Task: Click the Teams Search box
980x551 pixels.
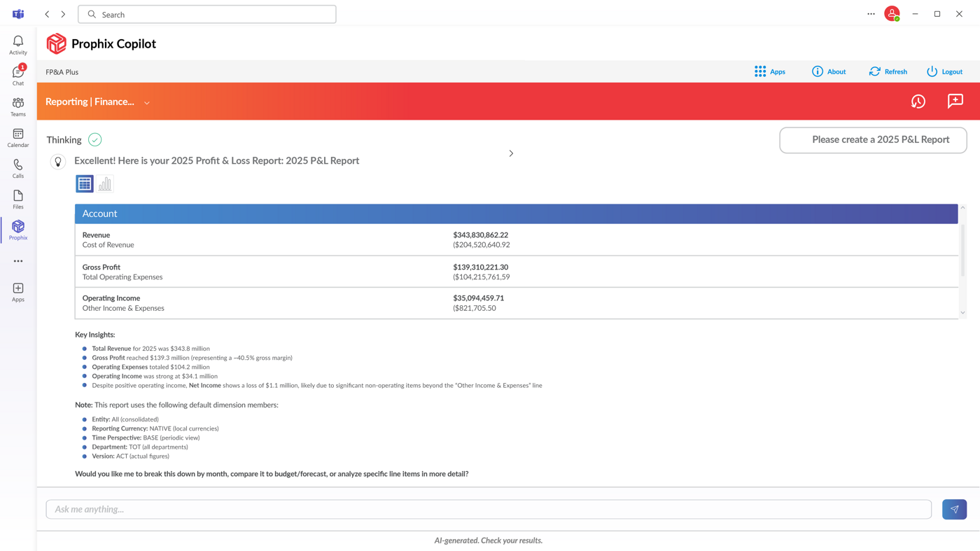Action: pos(207,14)
